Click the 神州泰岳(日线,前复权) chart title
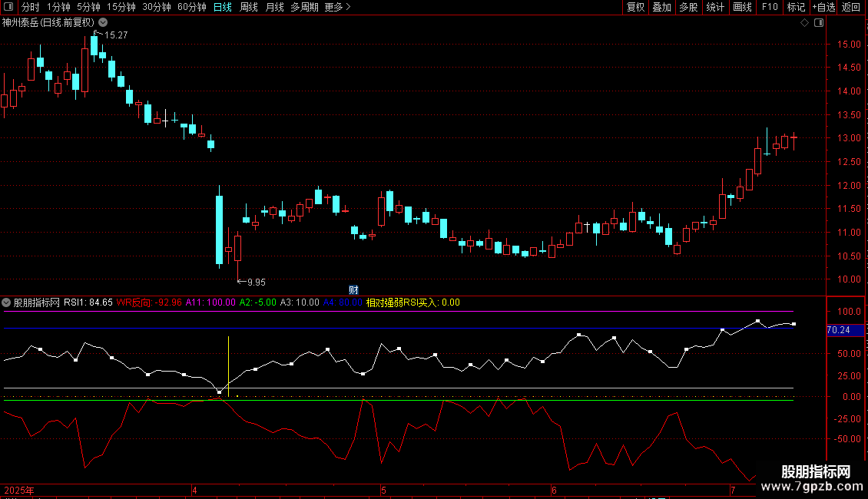 [48, 23]
